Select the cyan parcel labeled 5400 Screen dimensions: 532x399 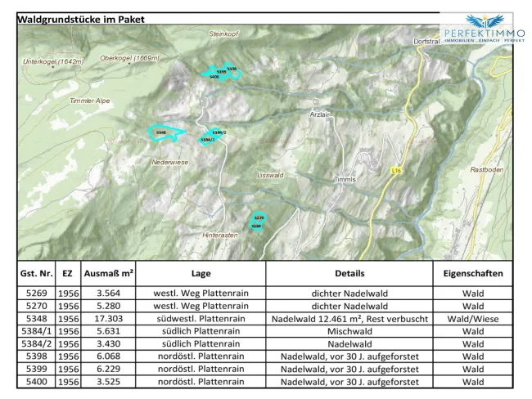click(x=214, y=77)
